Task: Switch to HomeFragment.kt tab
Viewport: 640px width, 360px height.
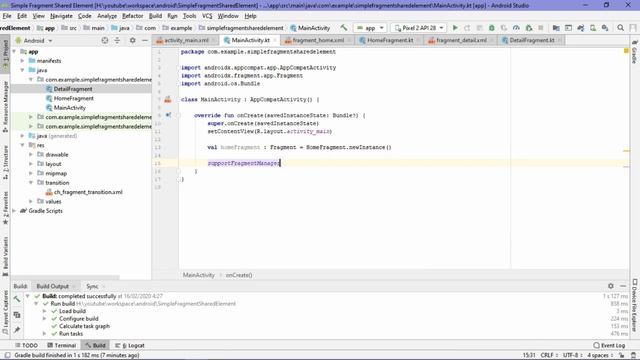Action: [x=390, y=40]
